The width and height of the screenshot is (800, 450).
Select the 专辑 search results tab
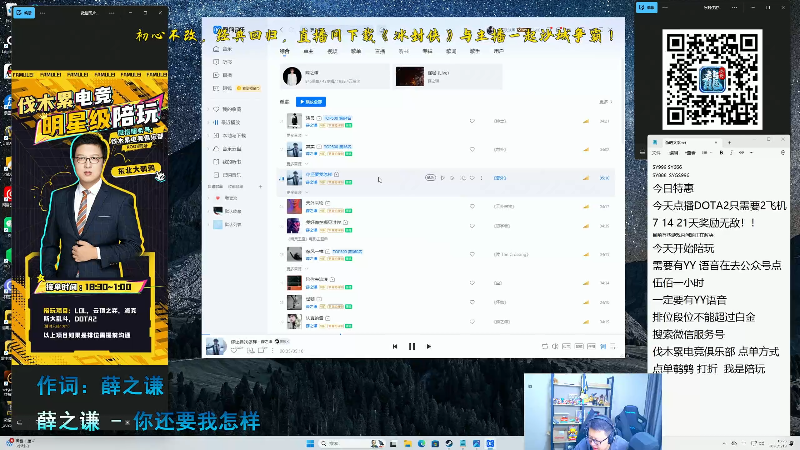pyautogui.click(x=427, y=51)
